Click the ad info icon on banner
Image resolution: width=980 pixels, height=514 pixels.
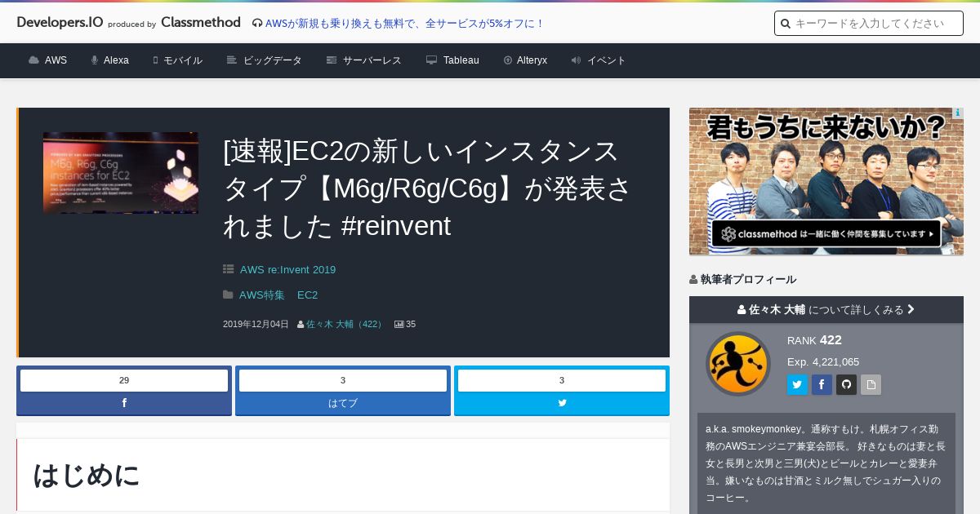(x=958, y=113)
